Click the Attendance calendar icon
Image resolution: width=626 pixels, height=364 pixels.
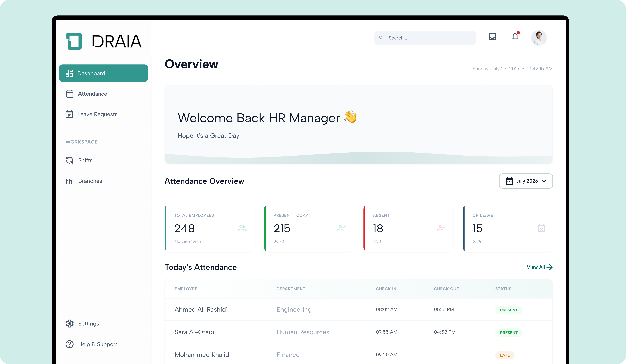pyautogui.click(x=70, y=94)
